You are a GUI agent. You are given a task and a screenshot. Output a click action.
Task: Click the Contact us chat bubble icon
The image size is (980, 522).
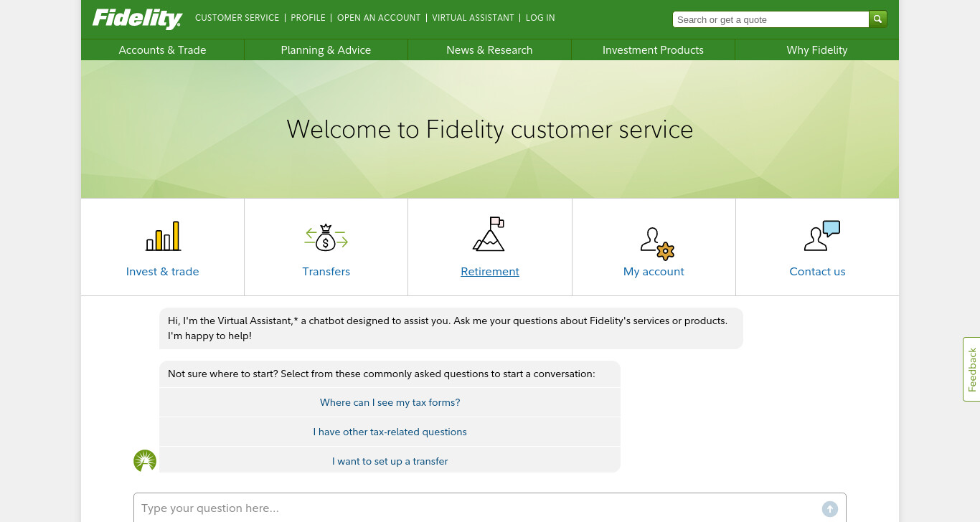(x=821, y=236)
